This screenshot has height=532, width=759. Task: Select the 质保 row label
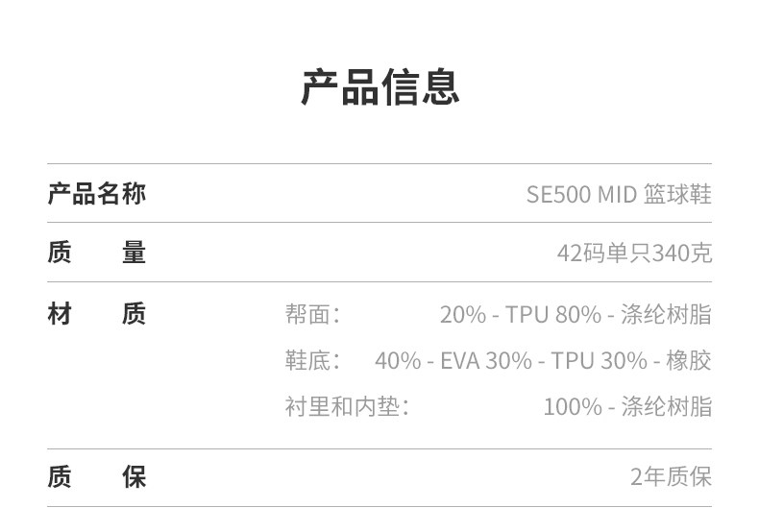(x=96, y=477)
